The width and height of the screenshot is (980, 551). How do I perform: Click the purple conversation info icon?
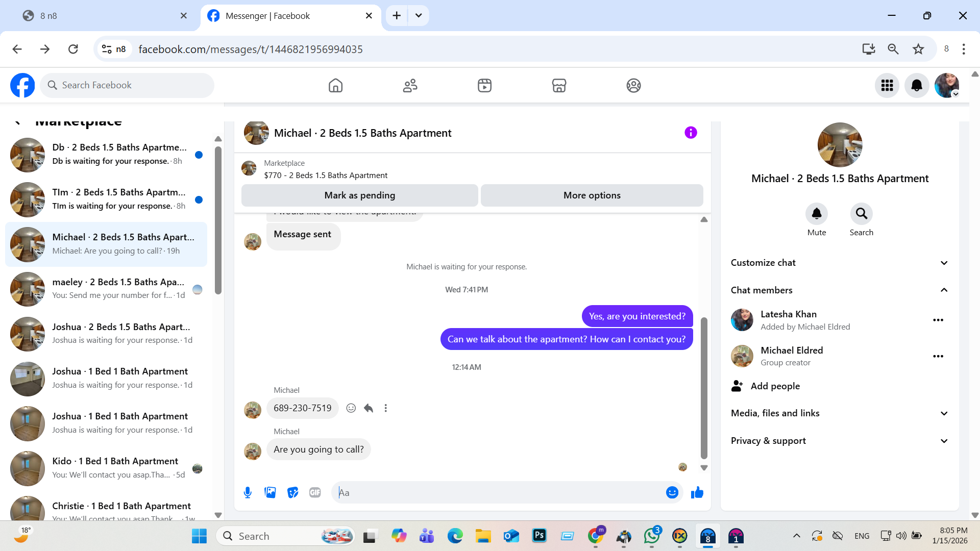(x=690, y=133)
